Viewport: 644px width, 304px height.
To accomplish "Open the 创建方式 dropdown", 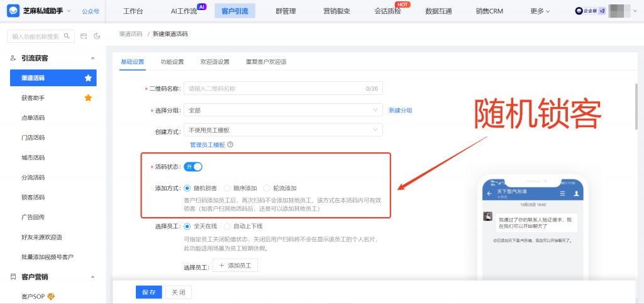I will coord(284,130).
